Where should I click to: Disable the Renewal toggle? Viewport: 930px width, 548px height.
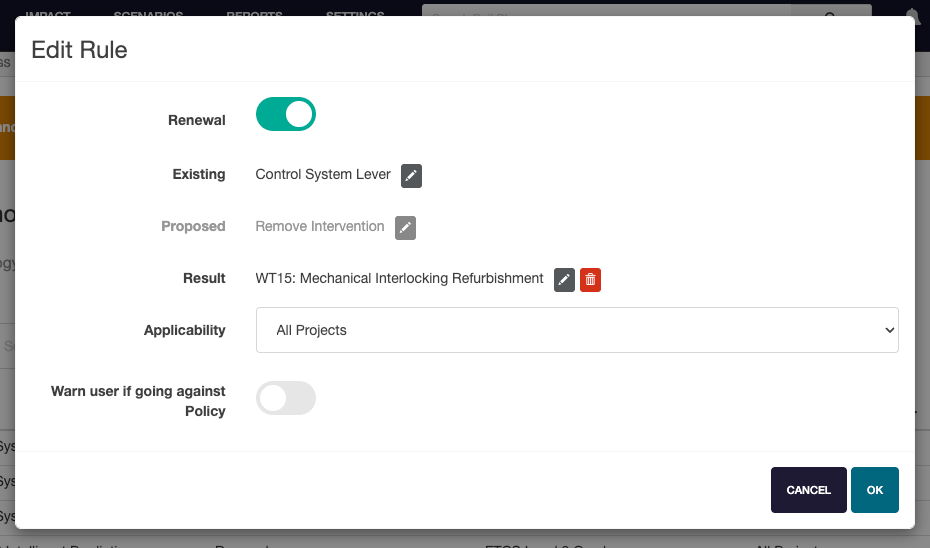pyautogui.click(x=286, y=114)
